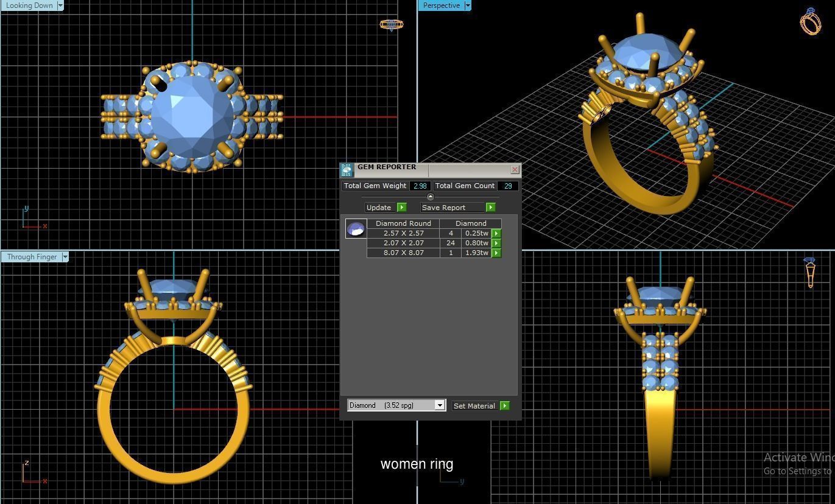Click the Diamond Round column header
This screenshot has width=835, height=504.
tap(403, 223)
